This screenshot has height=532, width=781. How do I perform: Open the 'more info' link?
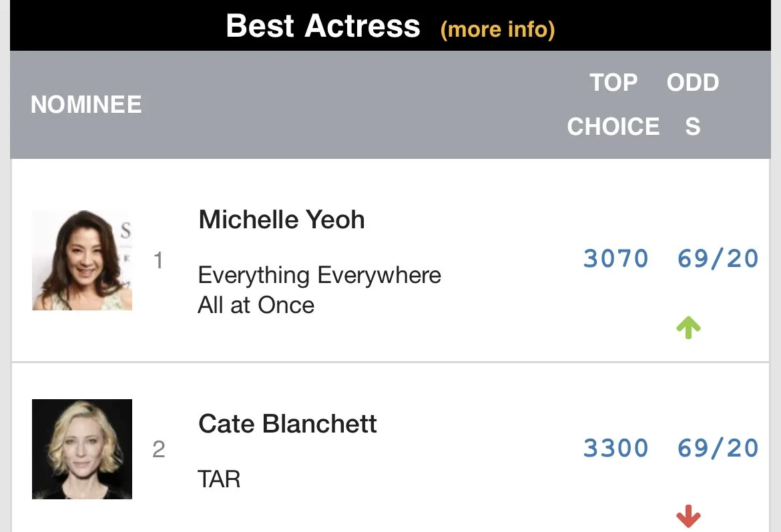(x=497, y=29)
